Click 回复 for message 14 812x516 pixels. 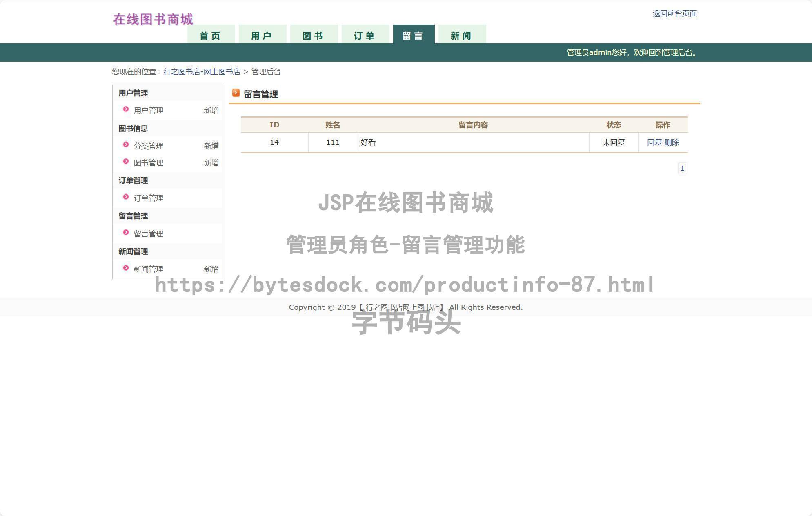point(654,142)
